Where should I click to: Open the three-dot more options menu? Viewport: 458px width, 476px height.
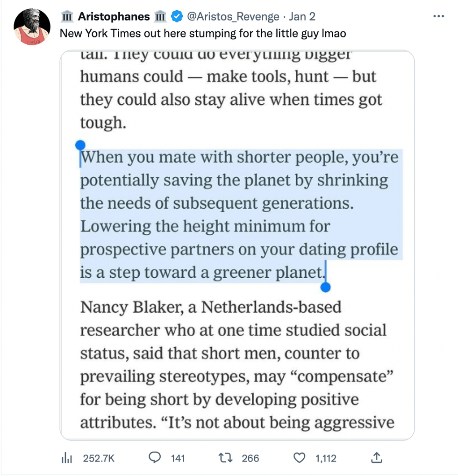click(x=438, y=16)
